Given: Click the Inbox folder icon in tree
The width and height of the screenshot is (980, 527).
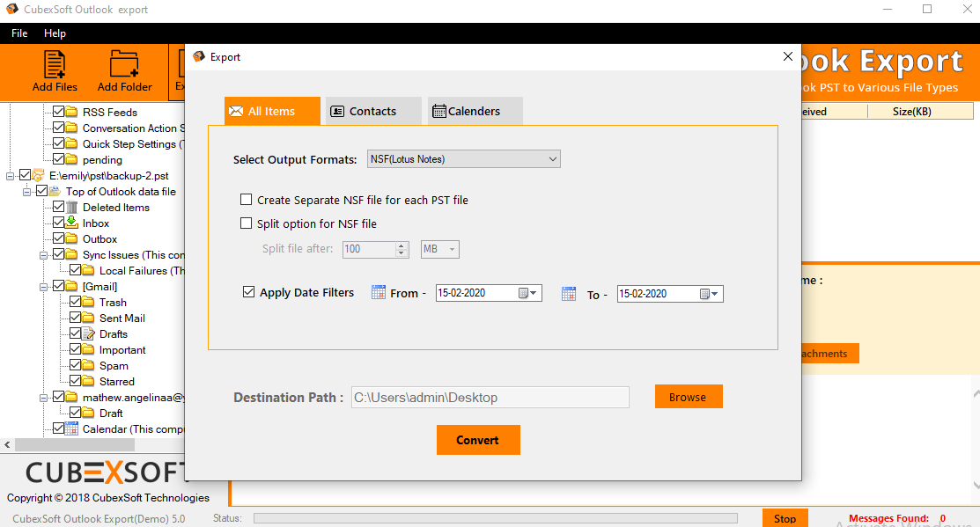Looking at the screenshot, I should point(72,223).
